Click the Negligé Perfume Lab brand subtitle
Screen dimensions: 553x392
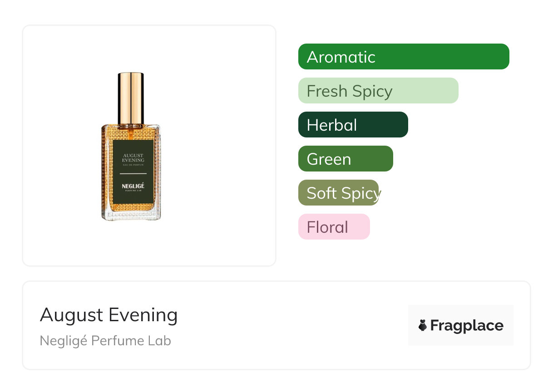(105, 341)
